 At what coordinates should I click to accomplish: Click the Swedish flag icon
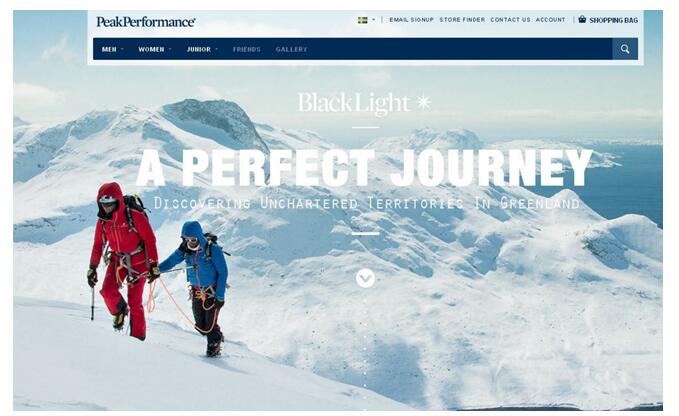tap(362, 20)
